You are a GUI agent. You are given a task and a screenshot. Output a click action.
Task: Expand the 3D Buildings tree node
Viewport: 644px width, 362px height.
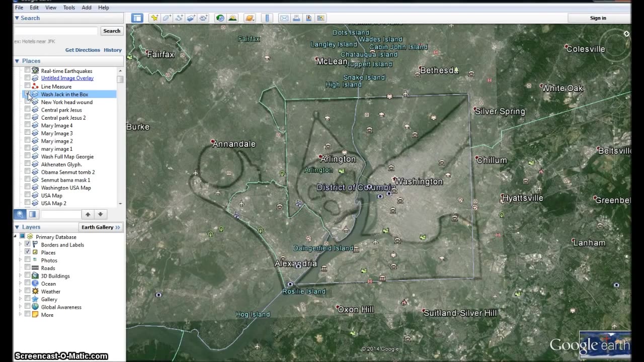click(21, 276)
